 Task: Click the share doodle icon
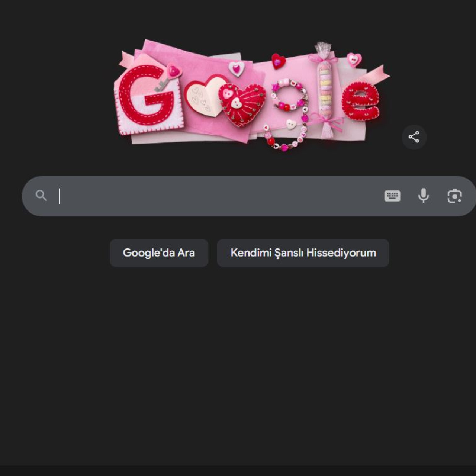point(414,137)
